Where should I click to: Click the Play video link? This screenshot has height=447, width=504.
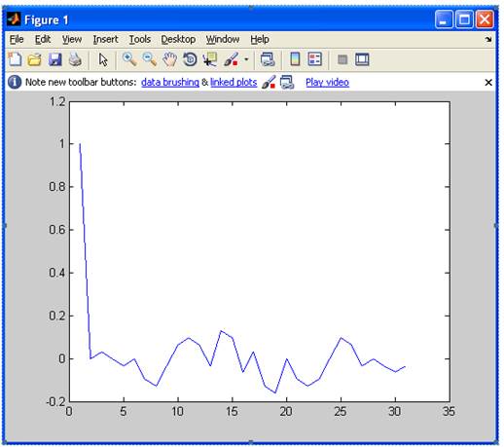coord(327,82)
